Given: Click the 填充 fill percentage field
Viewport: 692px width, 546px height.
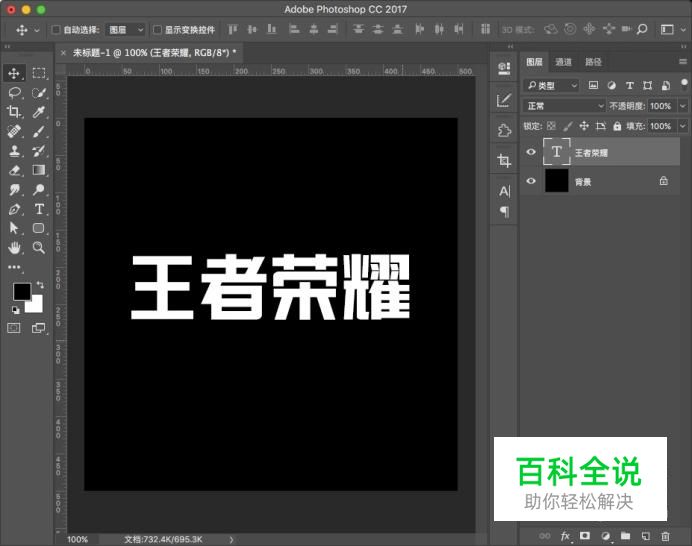Looking at the screenshot, I should pyautogui.click(x=661, y=126).
